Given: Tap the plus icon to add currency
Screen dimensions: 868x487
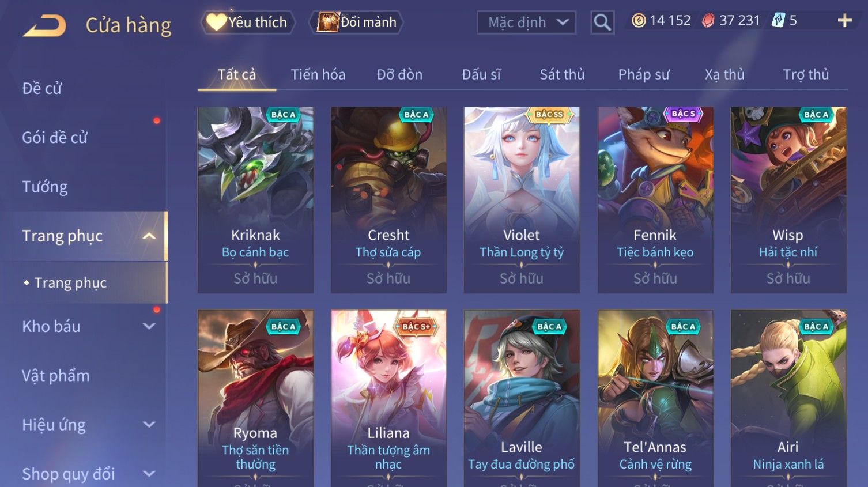Looking at the screenshot, I should [x=844, y=21].
